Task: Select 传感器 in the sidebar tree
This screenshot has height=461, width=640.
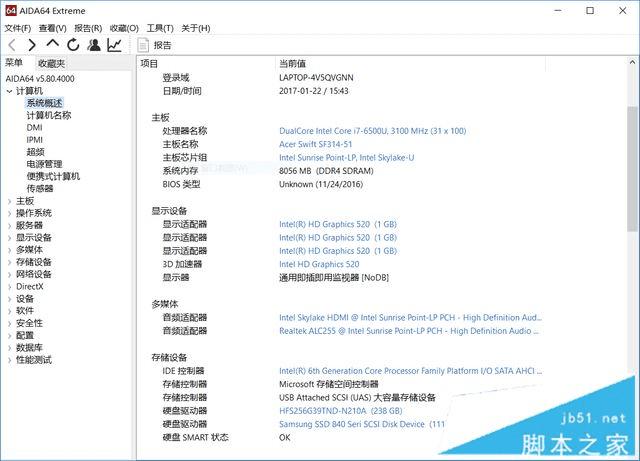Action: 40,189
